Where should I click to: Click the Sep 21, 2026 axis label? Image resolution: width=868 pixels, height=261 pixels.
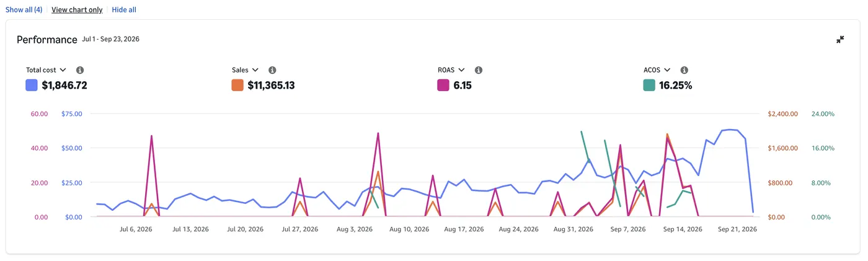(x=738, y=229)
